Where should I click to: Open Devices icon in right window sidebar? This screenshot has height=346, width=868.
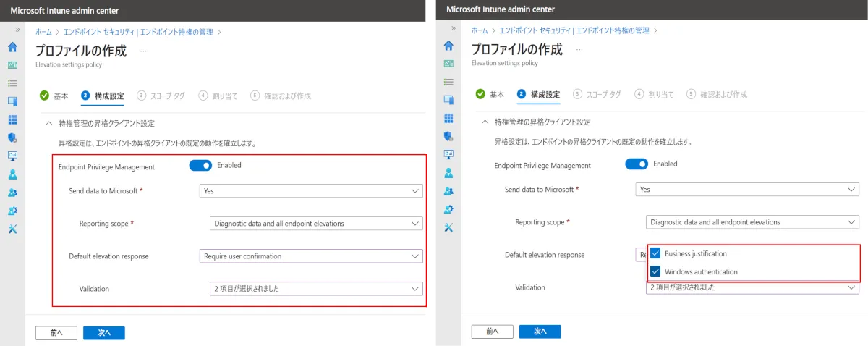pyautogui.click(x=448, y=99)
